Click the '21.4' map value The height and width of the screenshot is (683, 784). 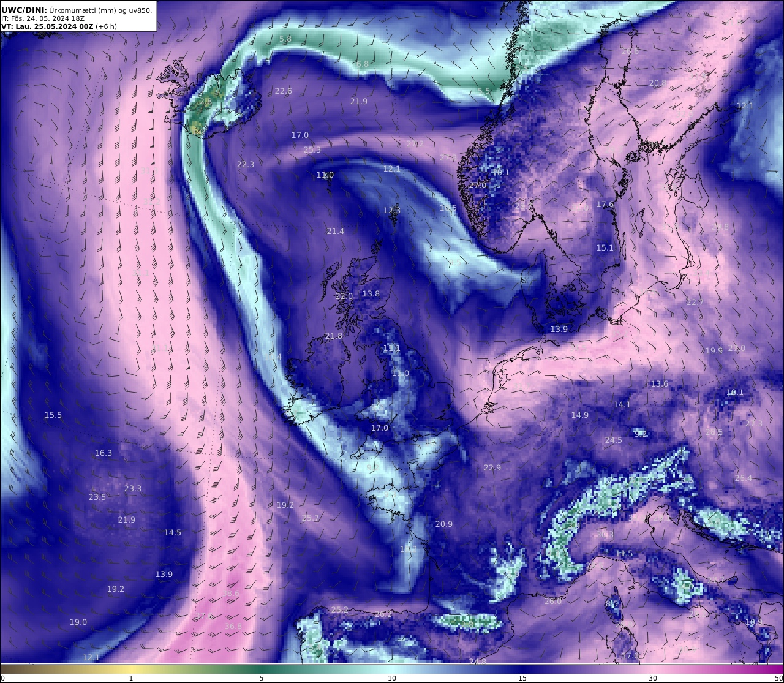coord(336,231)
